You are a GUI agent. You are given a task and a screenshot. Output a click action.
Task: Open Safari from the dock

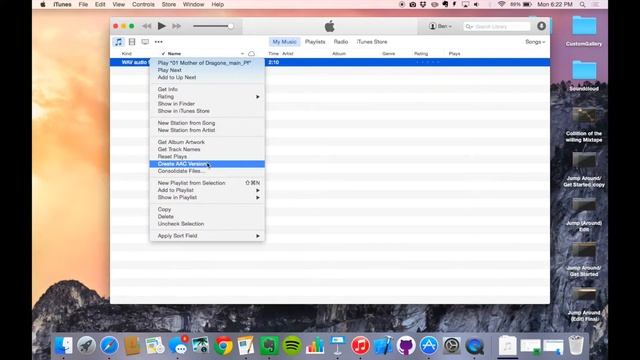point(109,346)
